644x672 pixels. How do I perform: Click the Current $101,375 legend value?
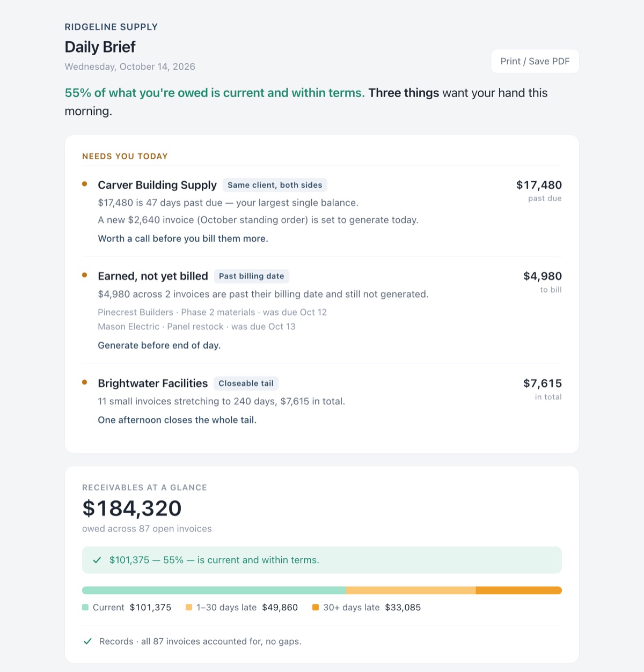click(150, 608)
